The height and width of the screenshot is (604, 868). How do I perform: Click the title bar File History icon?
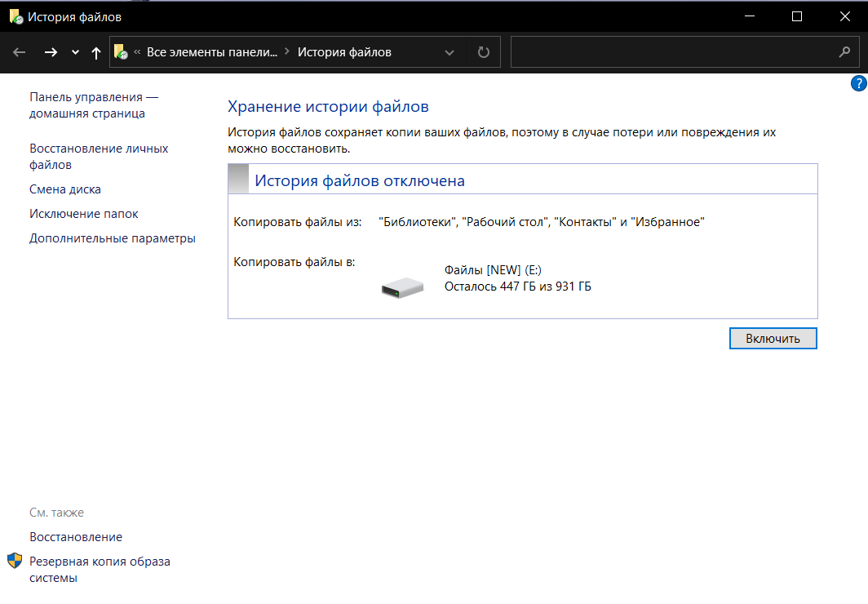coord(16,16)
